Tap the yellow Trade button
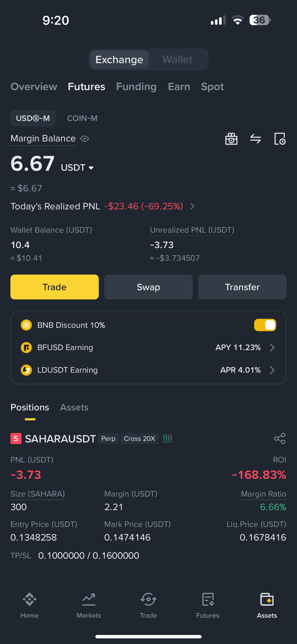The height and width of the screenshot is (644, 297). click(55, 287)
